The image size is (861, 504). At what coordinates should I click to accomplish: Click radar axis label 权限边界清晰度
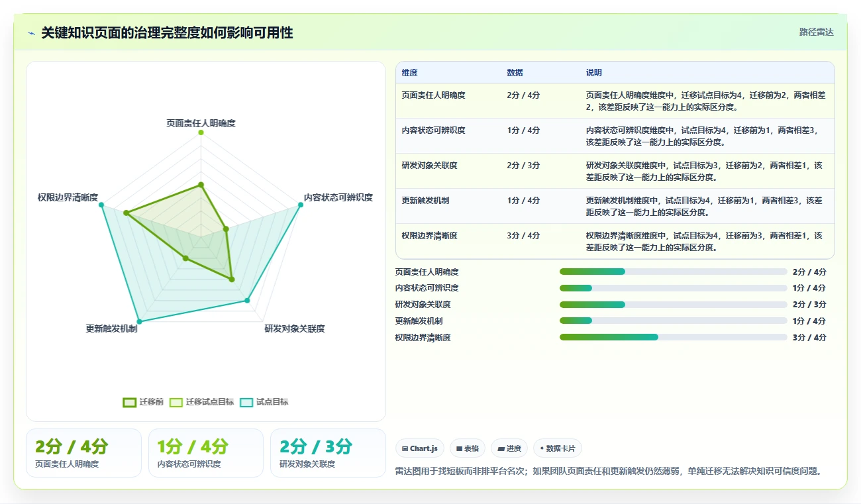68,197
